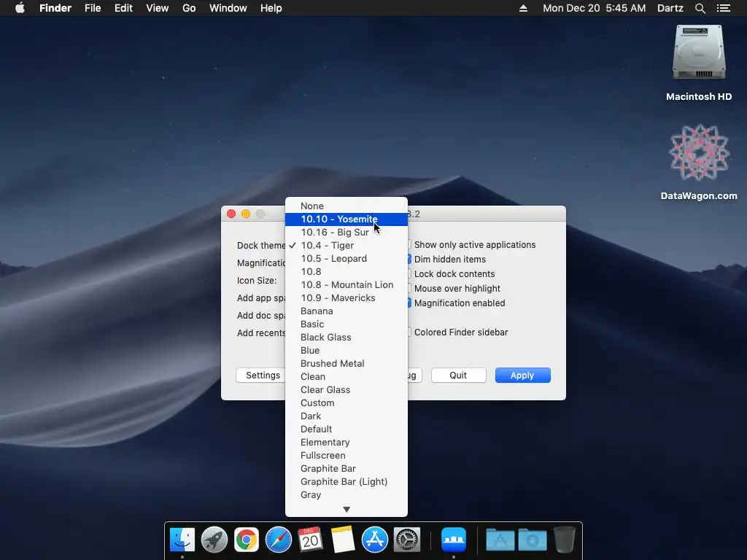Choose Elementary dock theme
Image resolution: width=747 pixels, height=560 pixels.
tap(347, 442)
